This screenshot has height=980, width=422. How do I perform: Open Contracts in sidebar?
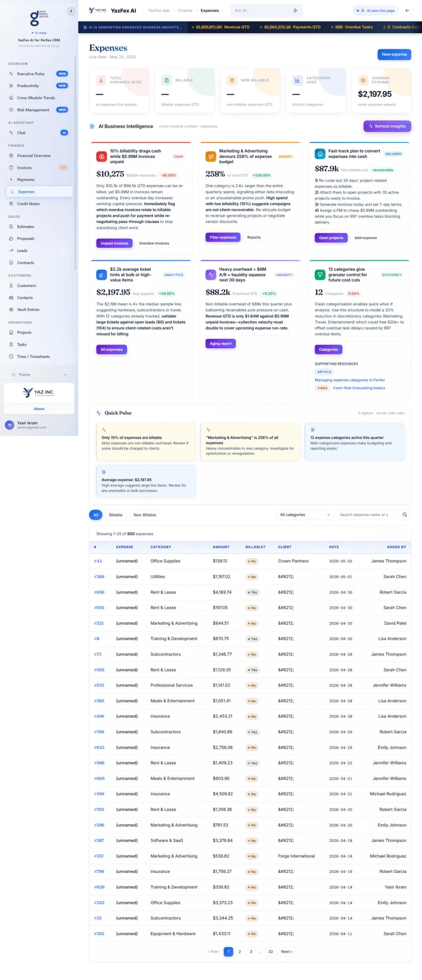click(x=39, y=263)
